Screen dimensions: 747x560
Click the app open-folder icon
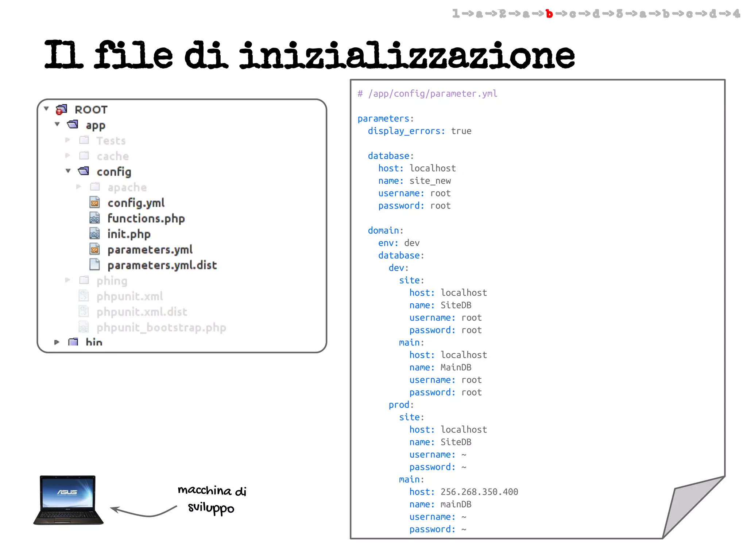point(73,125)
